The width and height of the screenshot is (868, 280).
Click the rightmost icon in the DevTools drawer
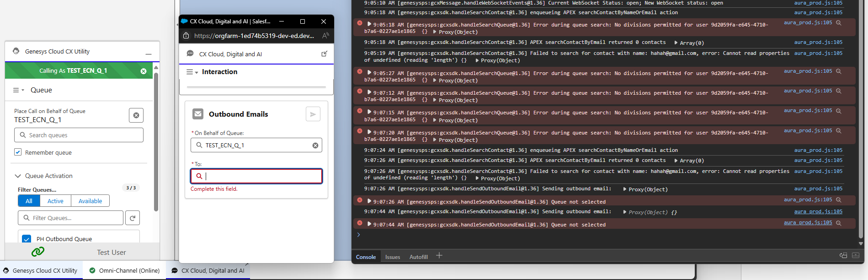(856, 255)
